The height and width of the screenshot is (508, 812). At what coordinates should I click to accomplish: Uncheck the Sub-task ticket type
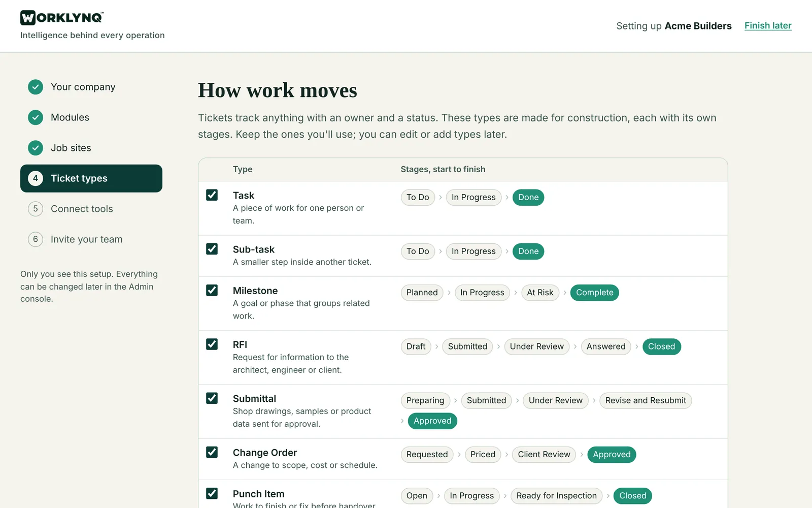click(212, 249)
